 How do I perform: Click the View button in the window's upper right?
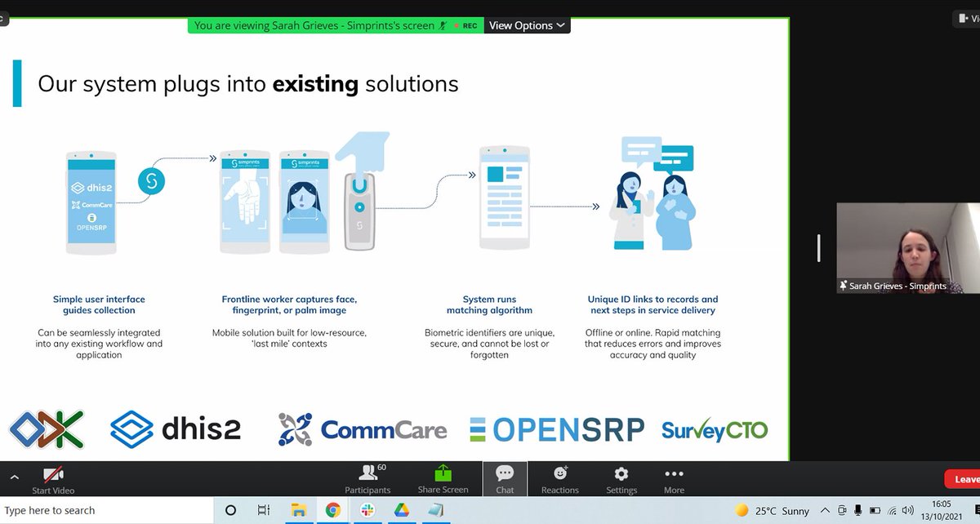(x=967, y=19)
